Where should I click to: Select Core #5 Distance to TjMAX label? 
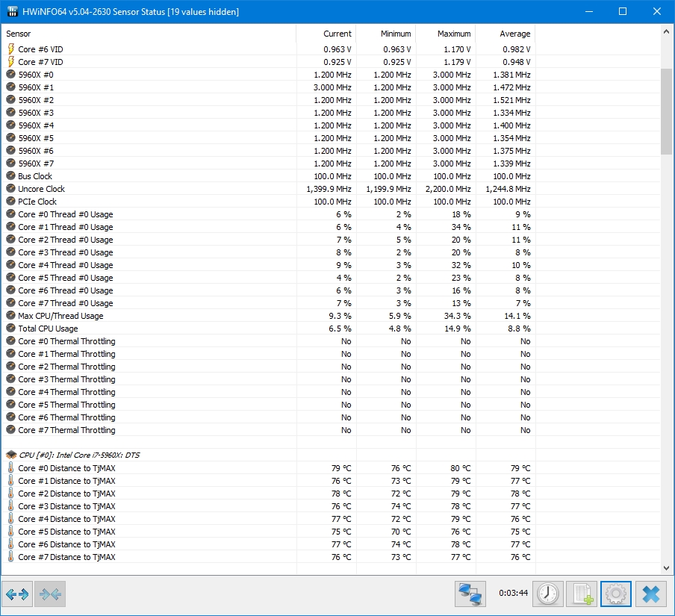(x=66, y=531)
